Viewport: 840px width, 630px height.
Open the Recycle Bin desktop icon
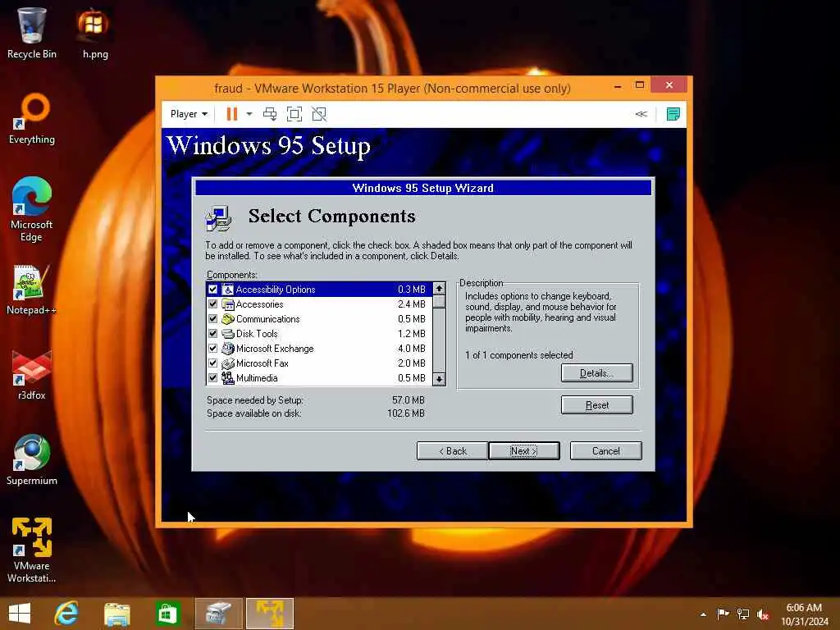click(32, 32)
